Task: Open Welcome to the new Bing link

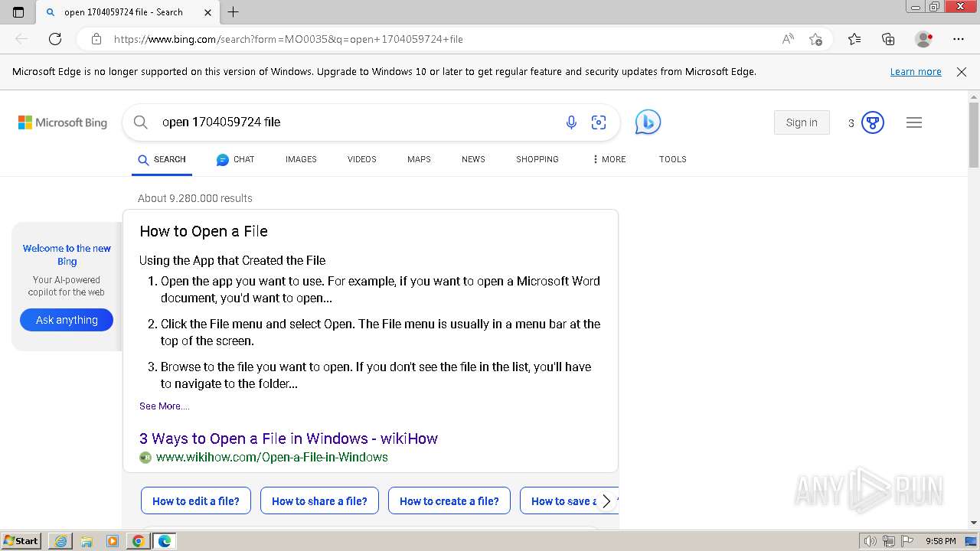Action: [x=67, y=255]
